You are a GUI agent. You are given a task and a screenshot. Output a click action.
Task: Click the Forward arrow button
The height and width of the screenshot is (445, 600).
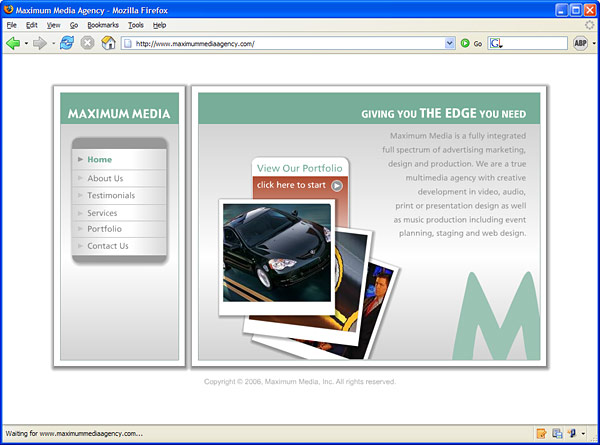[40, 43]
